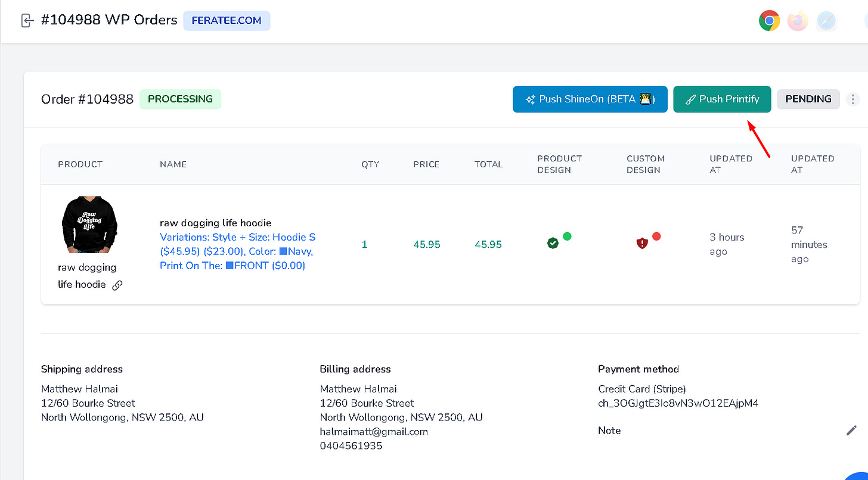868x480 pixels.
Task: Open the order in Safari browser icon
Action: coord(826,21)
